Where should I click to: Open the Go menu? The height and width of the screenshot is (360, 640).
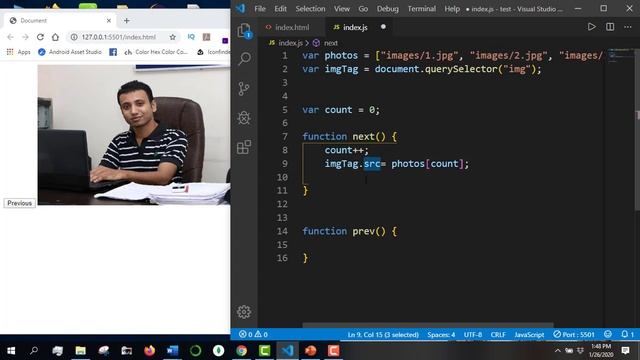[363, 9]
